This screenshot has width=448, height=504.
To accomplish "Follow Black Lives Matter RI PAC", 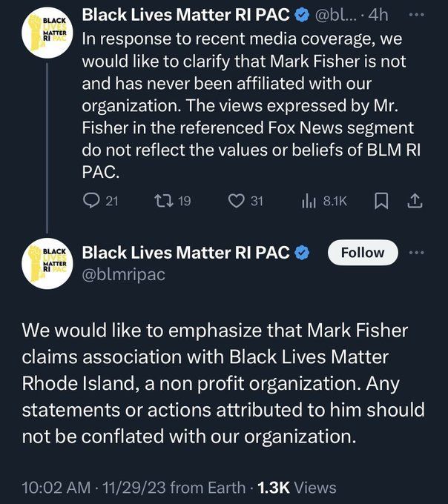I will (362, 253).
